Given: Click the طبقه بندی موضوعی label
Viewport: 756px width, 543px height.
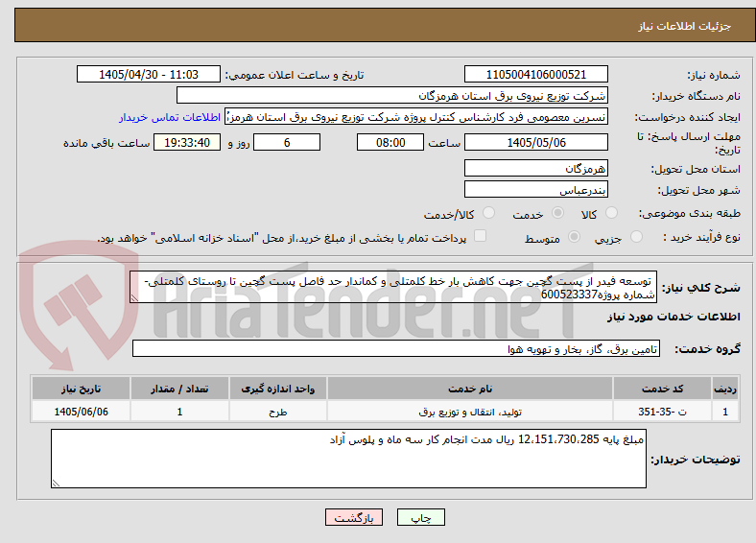Looking at the screenshot, I should (x=690, y=213).
